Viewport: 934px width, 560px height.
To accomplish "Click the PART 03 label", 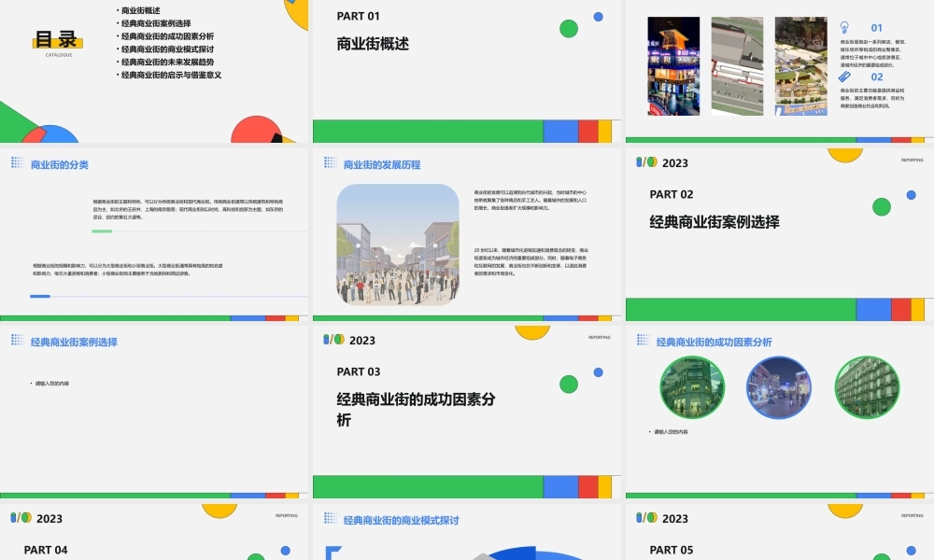I will click(358, 372).
